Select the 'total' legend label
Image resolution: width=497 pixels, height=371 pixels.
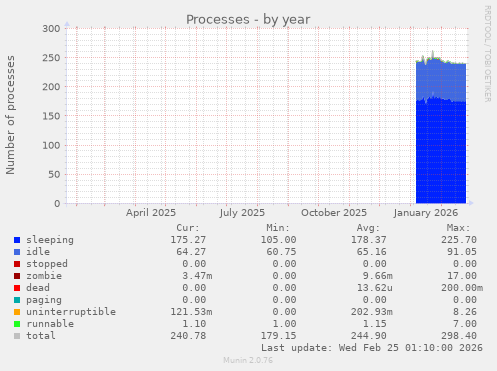click(41, 336)
